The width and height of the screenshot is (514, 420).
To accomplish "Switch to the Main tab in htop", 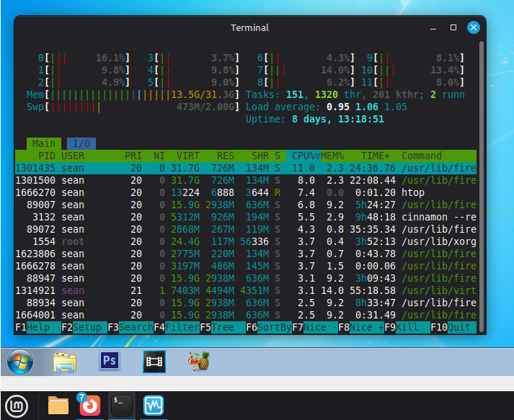I will pos(43,143).
